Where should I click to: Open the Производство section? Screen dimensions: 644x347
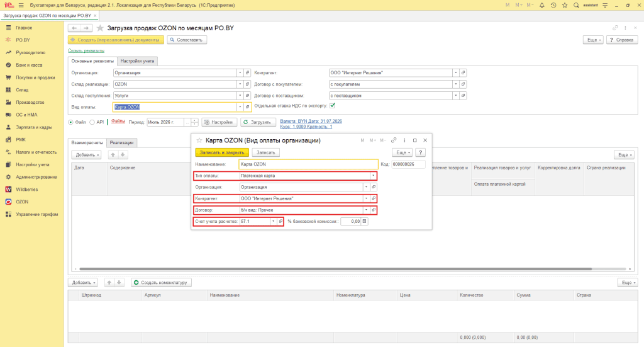30,103
